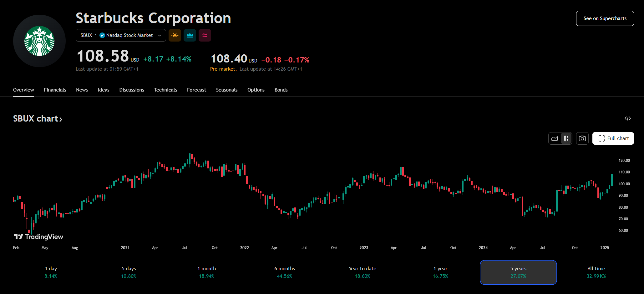Viewport: 644px width, 294px height.
Task: Click the orange sun pre-market icon
Action: pos(175,35)
